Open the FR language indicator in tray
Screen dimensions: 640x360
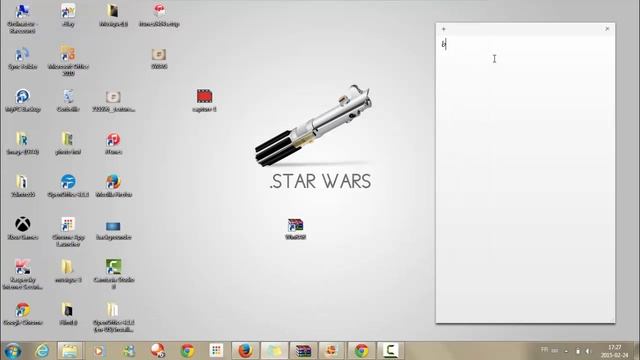point(544,350)
